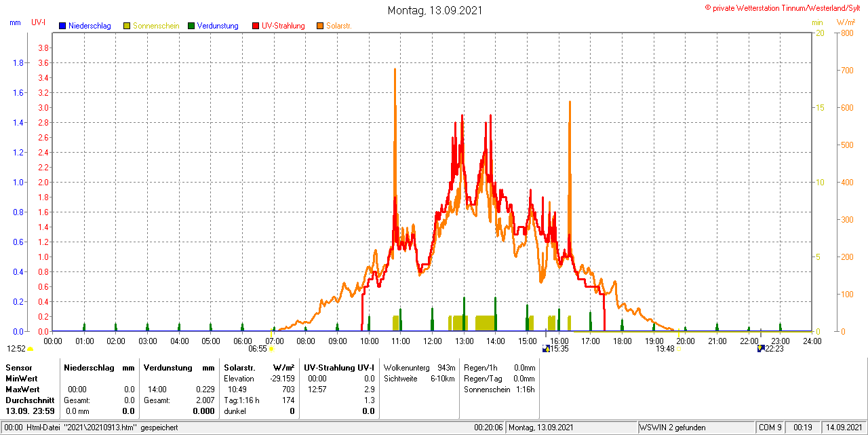Viewport: 868px width, 435px height.
Task: Select the Solarstr. legend label
Action: tap(339, 26)
